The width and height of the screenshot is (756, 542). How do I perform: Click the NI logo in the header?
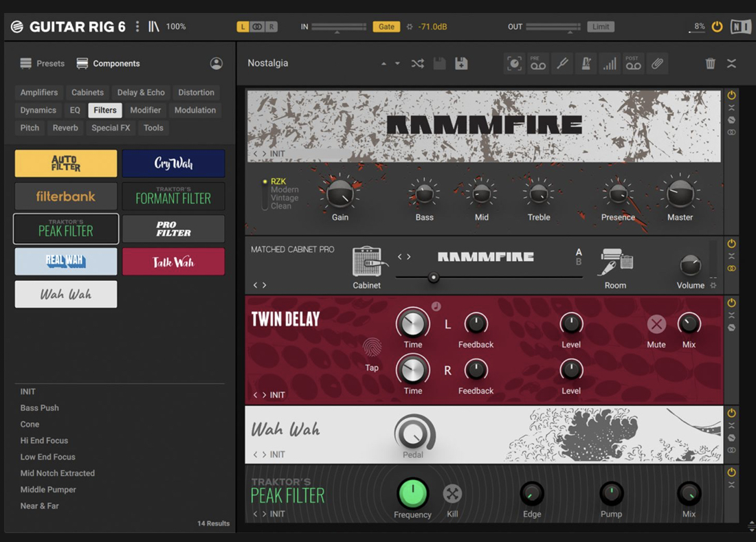741,27
